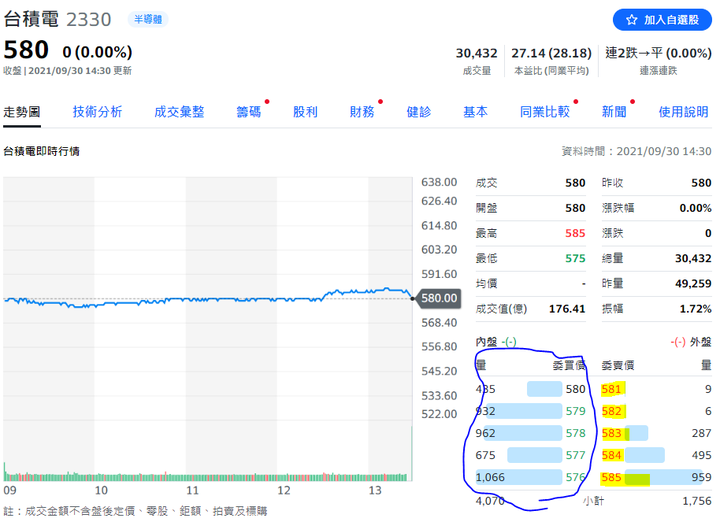
Task: Click the star icon in 加入自選股
Action: [x=632, y=20]
